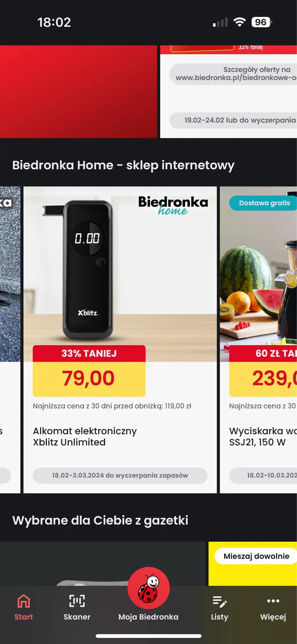Open details pill dated 18.02-10.03
297x644 pixels.
coord(271,475)
